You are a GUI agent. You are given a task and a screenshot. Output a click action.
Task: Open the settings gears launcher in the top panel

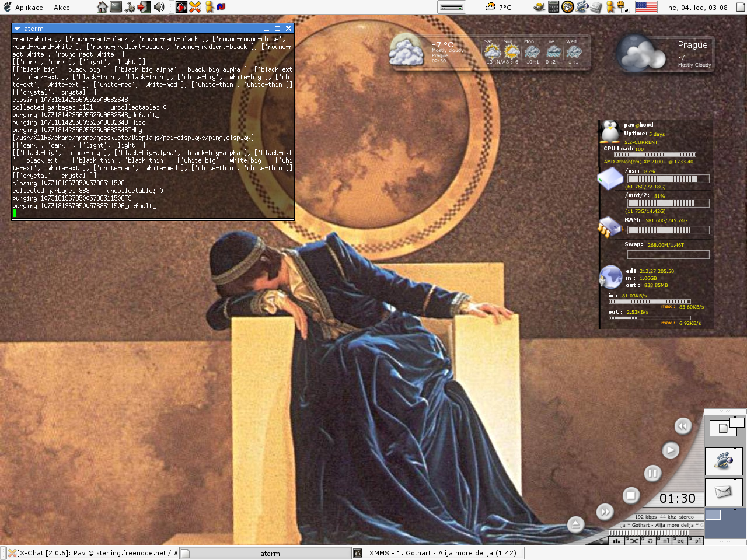tap(130, 7)
